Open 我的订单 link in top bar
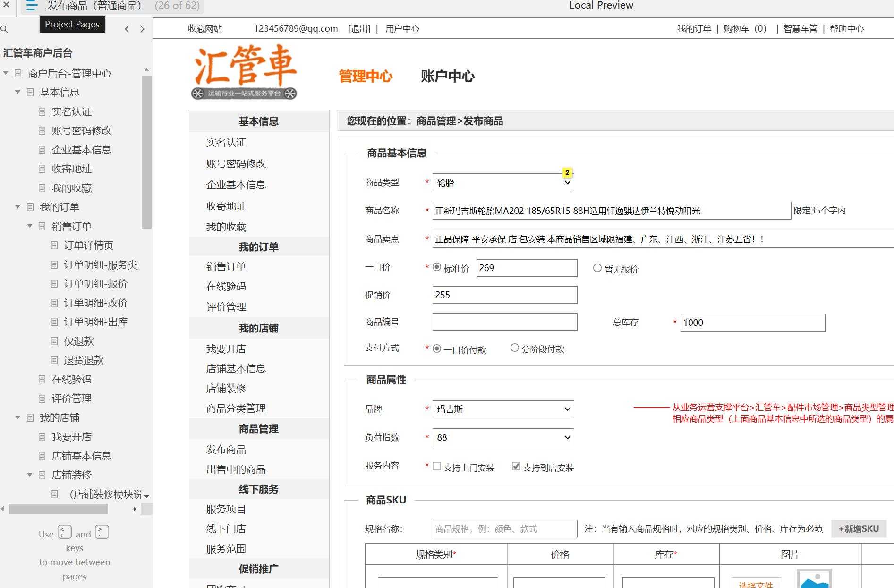The width and height of the screenshot is (894, 588). (694, 29)
